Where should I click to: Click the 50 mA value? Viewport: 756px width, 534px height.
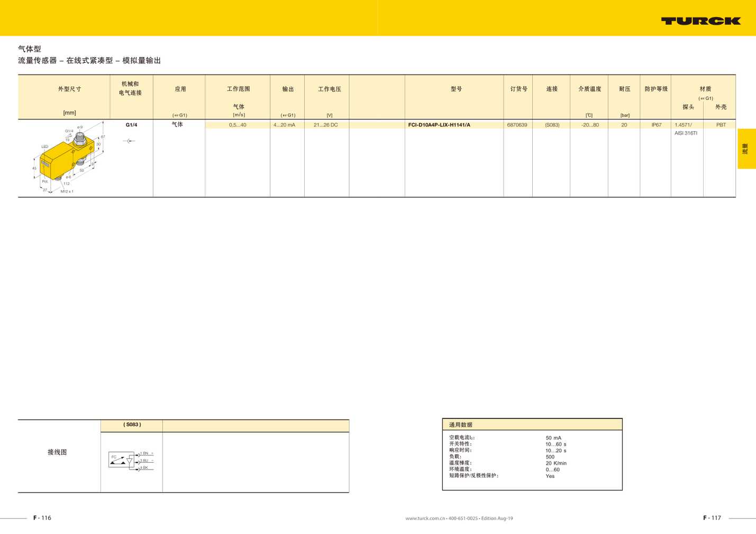coord(553,438)
